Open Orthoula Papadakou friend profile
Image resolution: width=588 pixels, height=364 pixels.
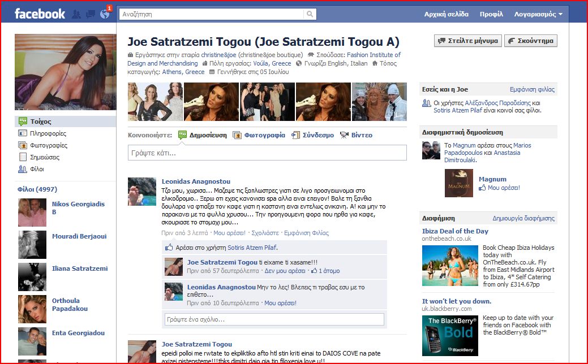(x=70, y=305)
